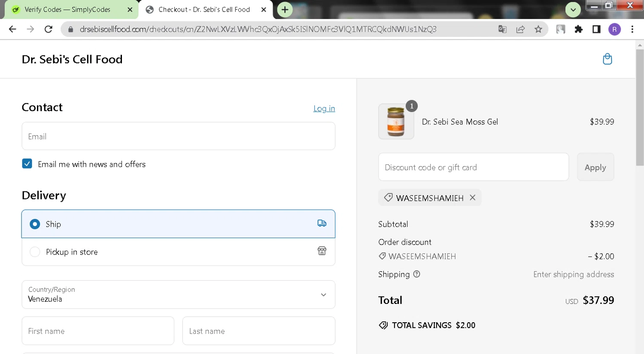Click the browser forward arrow
The image size is (644, 354).
30,29
